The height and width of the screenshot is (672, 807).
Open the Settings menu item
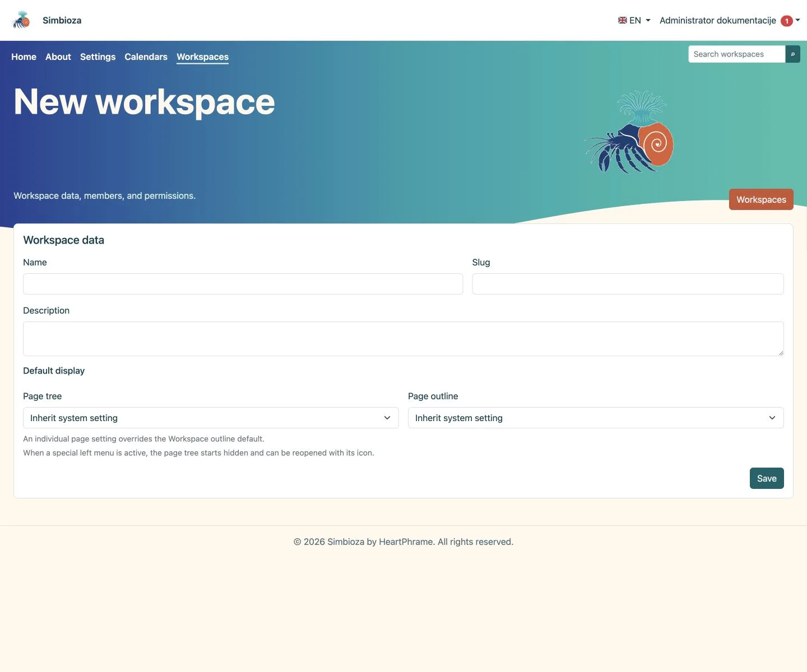click(98, 57)
